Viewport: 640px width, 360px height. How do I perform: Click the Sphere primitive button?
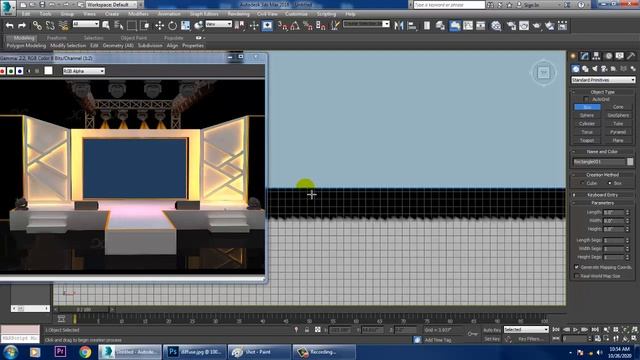[x=587, y=116]
